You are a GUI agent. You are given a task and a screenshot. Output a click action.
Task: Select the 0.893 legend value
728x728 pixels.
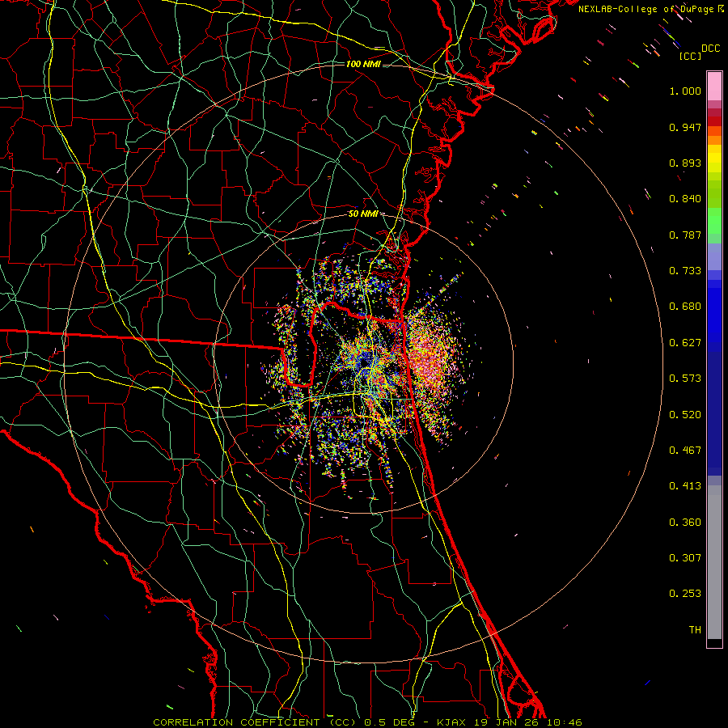click(685, 163)
